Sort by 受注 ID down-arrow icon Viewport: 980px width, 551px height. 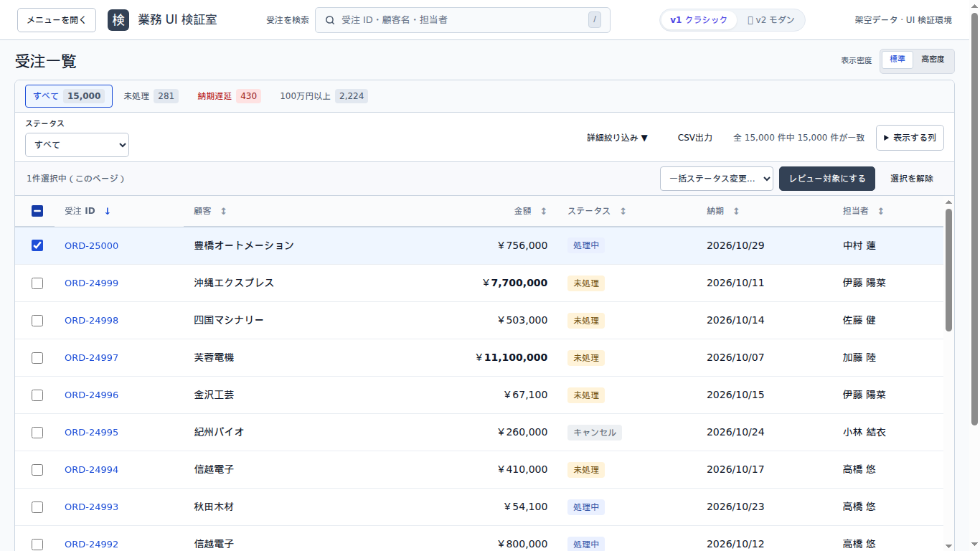(x=108, y=211)
